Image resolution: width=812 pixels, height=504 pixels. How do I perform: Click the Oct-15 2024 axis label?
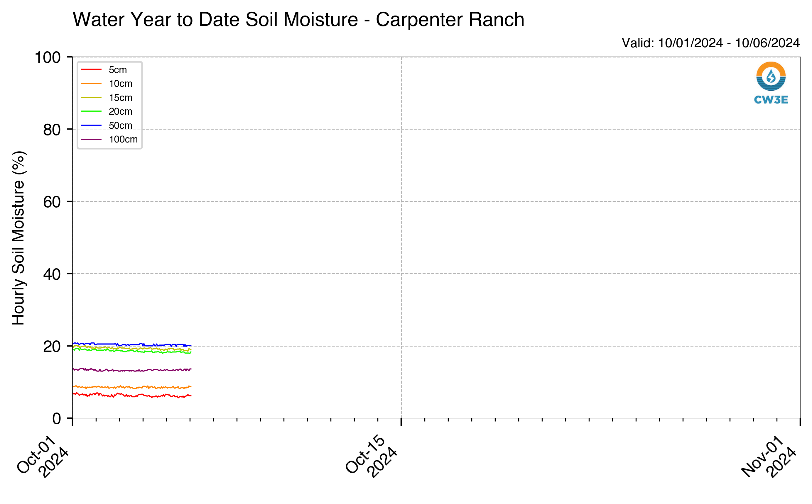pyautogui.click(x=371, y=456)
